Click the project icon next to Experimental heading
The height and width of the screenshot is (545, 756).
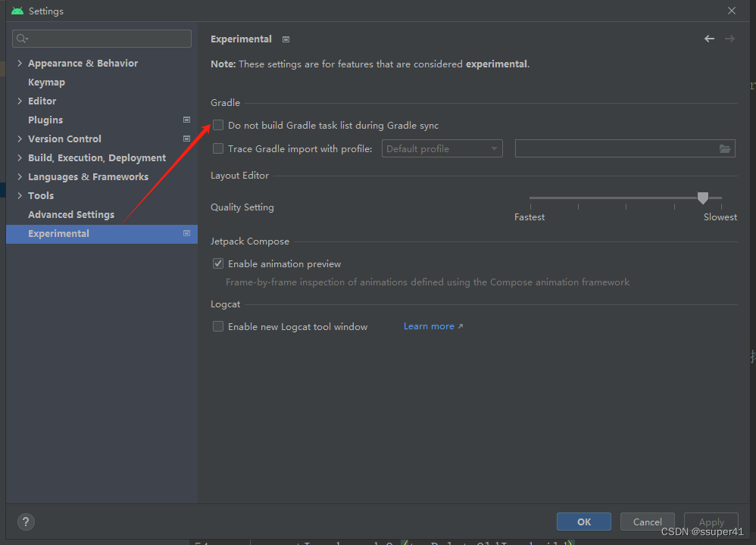(x=286, y=39)
